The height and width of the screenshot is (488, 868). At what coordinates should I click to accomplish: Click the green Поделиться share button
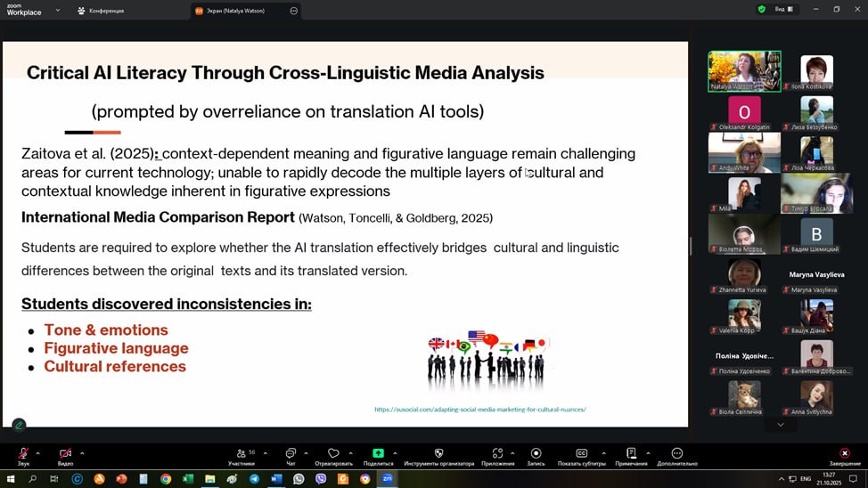pyautogui.click(x=378, y=456)
